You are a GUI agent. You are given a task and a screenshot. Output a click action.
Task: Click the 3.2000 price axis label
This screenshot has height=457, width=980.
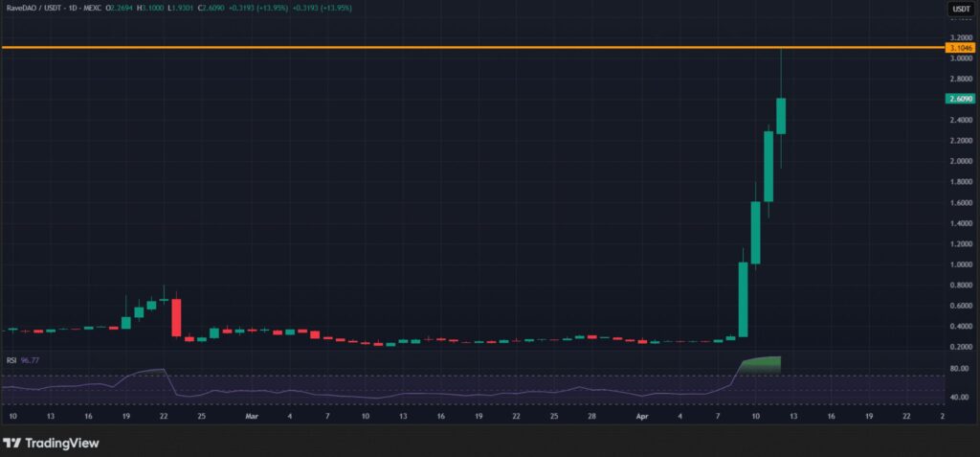coord(958,37)
